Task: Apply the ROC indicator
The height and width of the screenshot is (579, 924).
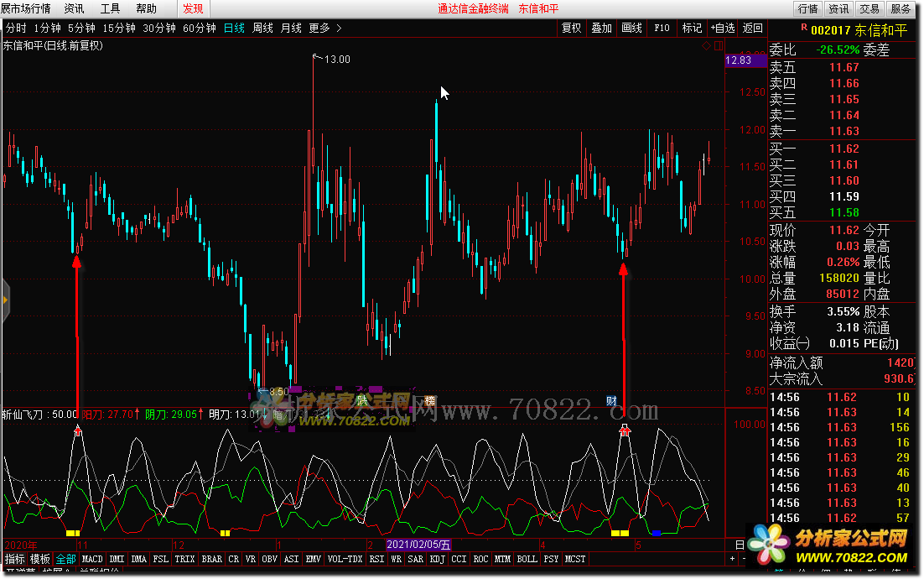Action: [480, 559]
